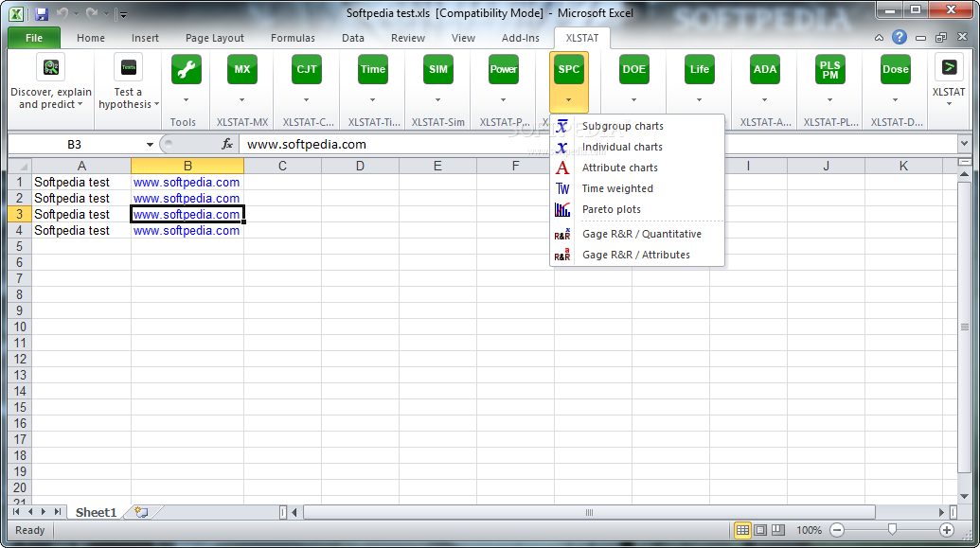Click the green ADA module icon
The width and height of the screenshot is (980, 548).
coord(764,69)
